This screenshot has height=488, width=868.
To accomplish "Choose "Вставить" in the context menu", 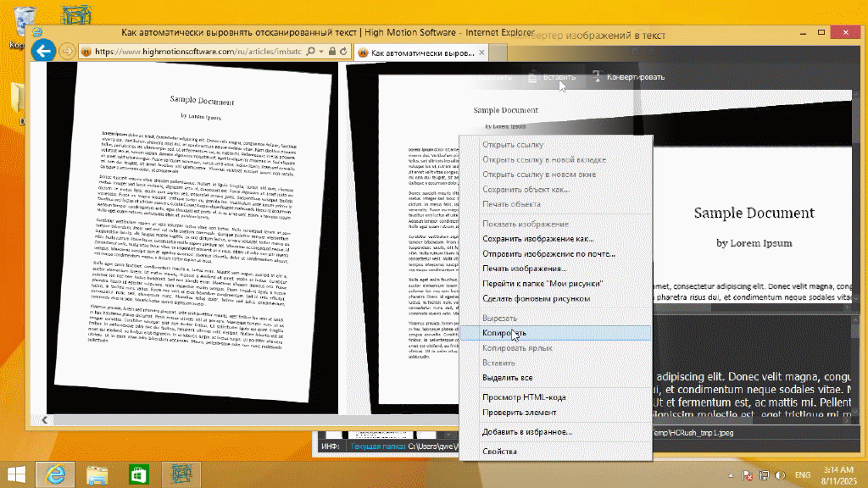I will point(498,363).
